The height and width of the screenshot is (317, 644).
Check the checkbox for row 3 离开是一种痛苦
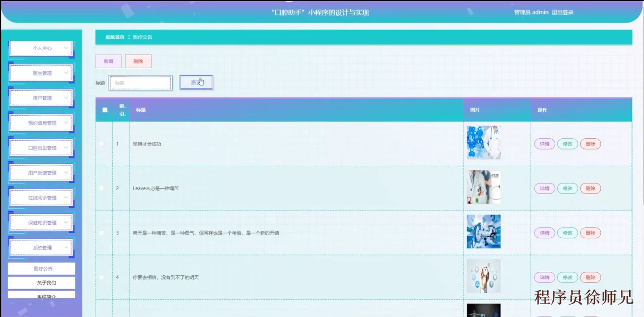pyautogui.click(x=101, y=233)
